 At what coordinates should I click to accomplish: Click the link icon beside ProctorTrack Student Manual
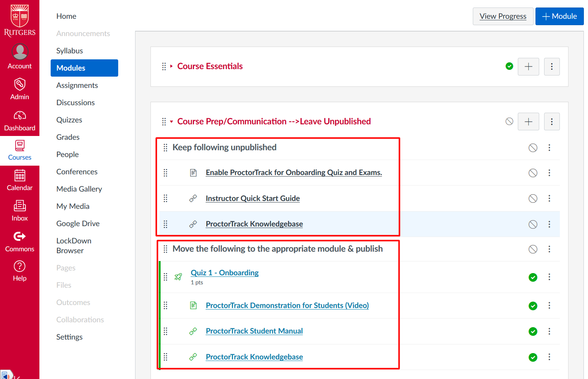193,331
